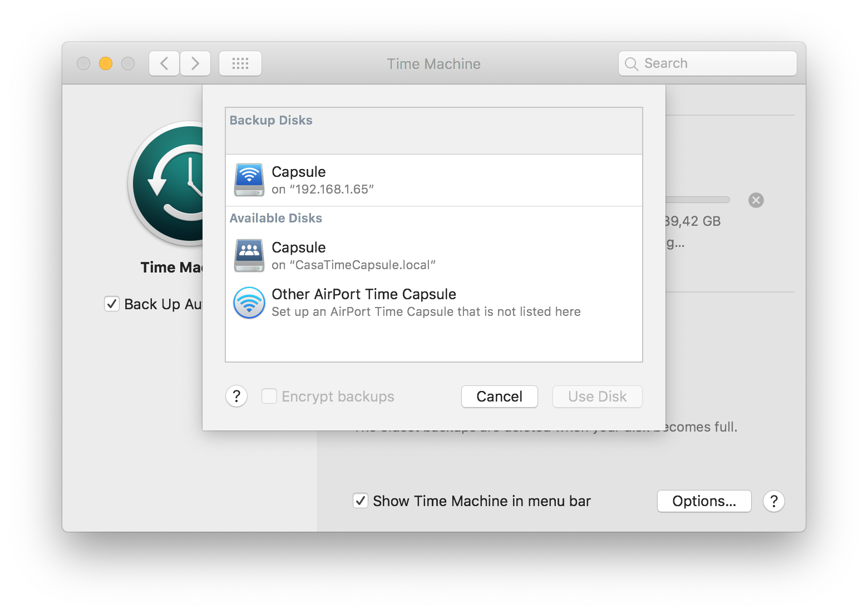The image size is (868, 614).
Task: Select Other AirPort Time Capsule row
Action: pos(434,303)
